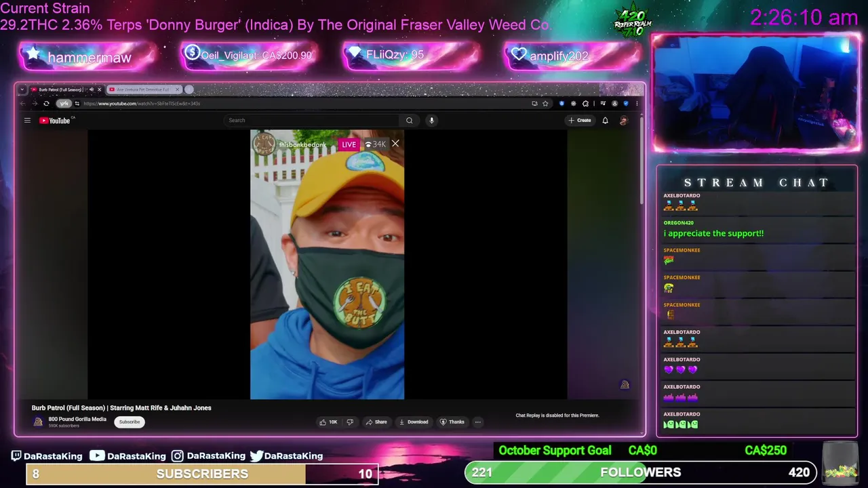Reload the page in the browser
The height and width of the screenshot is (488, 868).
pos(46,104)
